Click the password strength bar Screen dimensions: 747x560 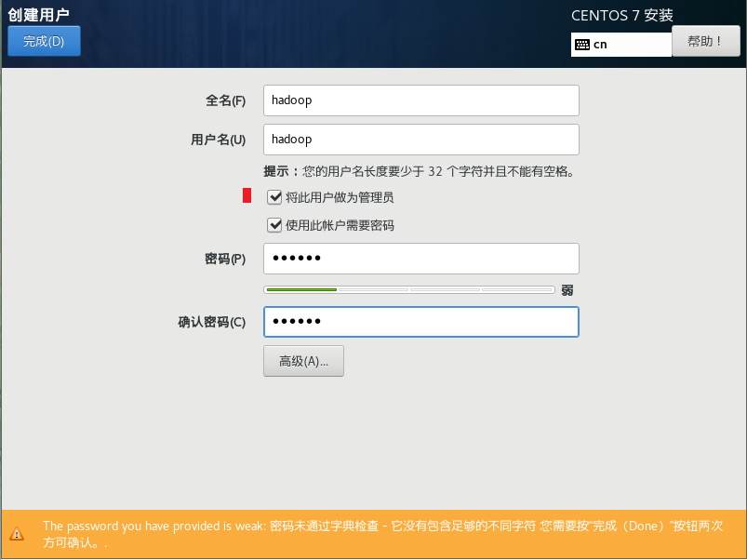tap(409, 289)
